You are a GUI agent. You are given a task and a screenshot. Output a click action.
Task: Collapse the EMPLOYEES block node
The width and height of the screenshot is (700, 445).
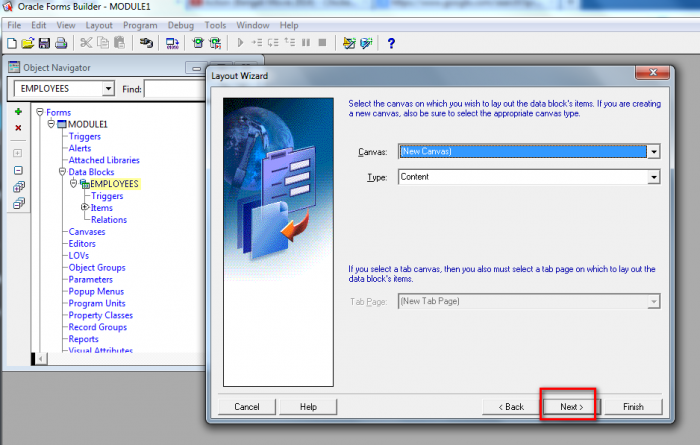(74, 183)
